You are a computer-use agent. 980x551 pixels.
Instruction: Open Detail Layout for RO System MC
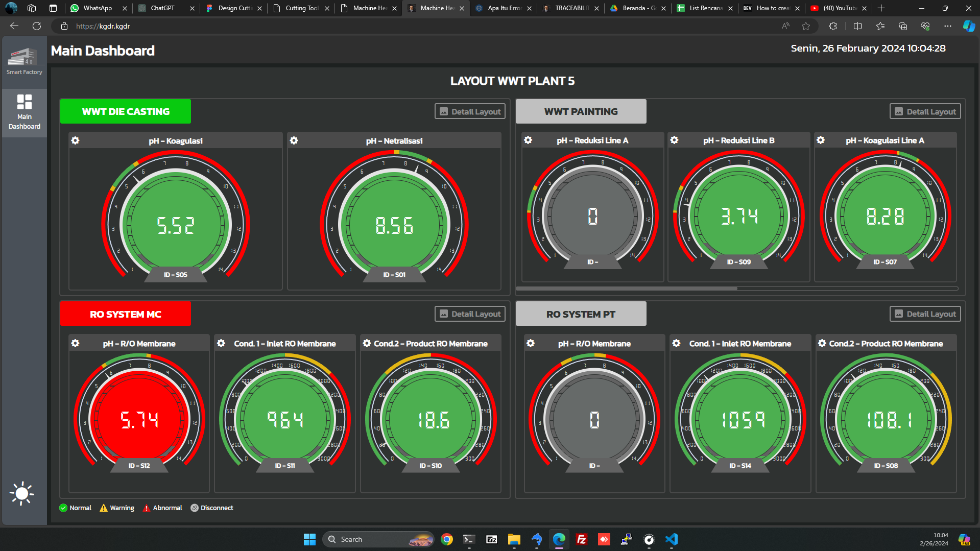pyautogui.click(x=470, y=314)
